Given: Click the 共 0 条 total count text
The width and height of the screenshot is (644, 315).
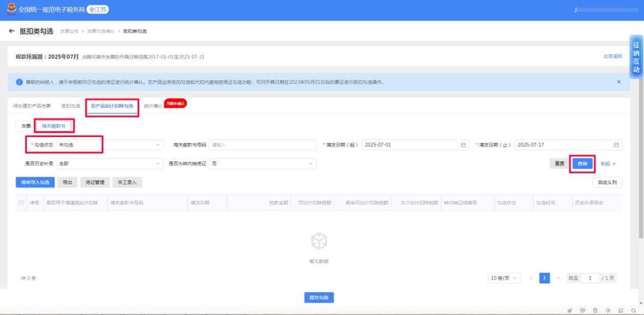Looking at the screenshot, I should point(29,278).
